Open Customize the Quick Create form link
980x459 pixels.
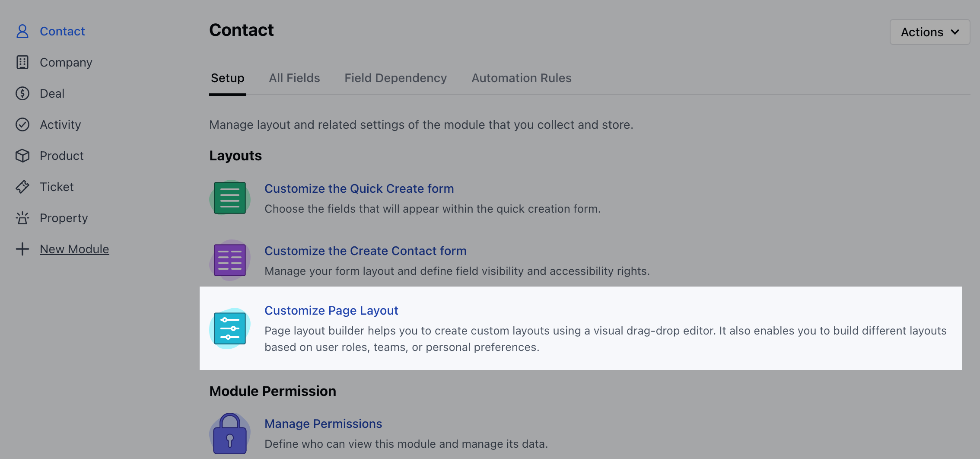[x=359, y=188]
